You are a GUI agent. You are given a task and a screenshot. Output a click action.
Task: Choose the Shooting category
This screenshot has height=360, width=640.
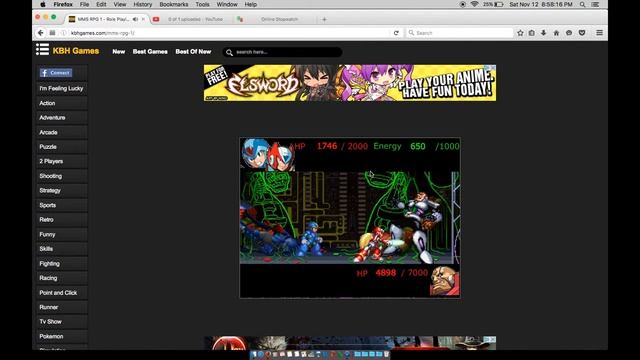[62, 176]
